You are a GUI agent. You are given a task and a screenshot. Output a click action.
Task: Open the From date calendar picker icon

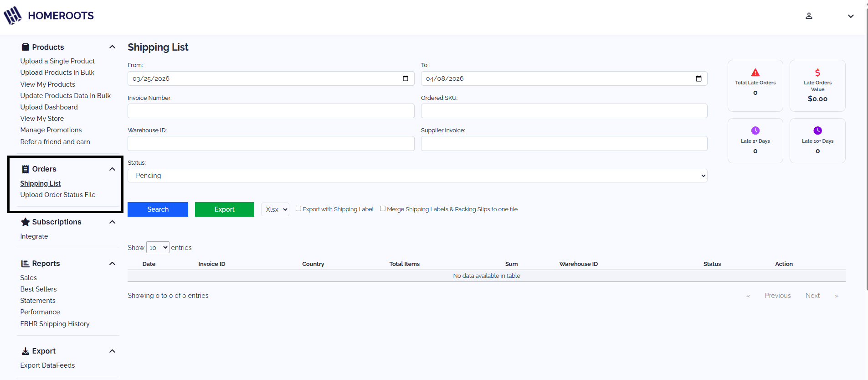click(x=405, y=78)
